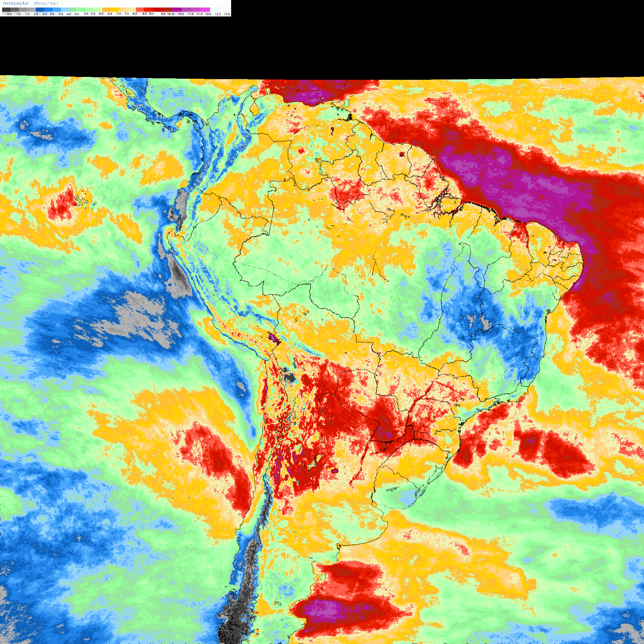Select the 4.0 legend value
Viewport: 644px width, 644px height.
coord(69,14)
